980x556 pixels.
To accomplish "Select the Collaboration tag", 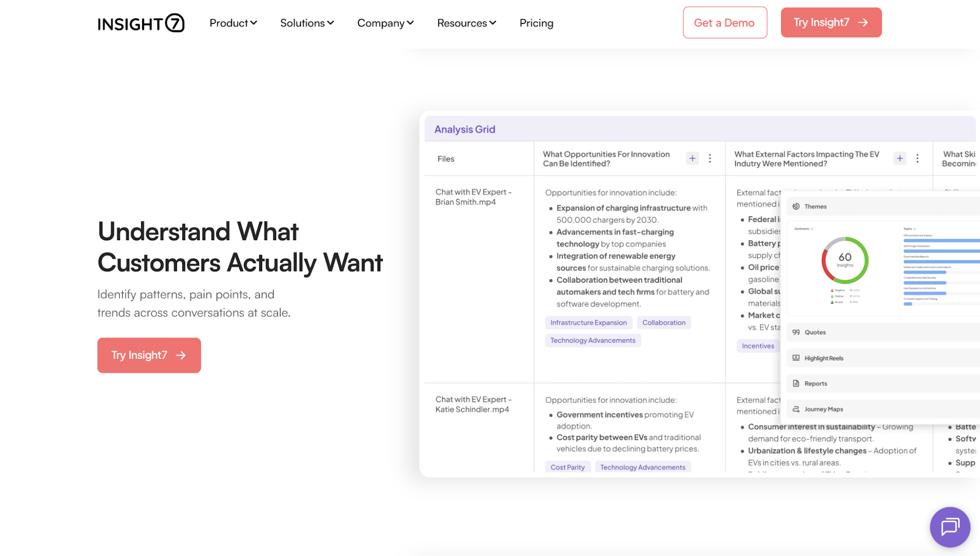I will pyautogui.click(x=664, y=323).
